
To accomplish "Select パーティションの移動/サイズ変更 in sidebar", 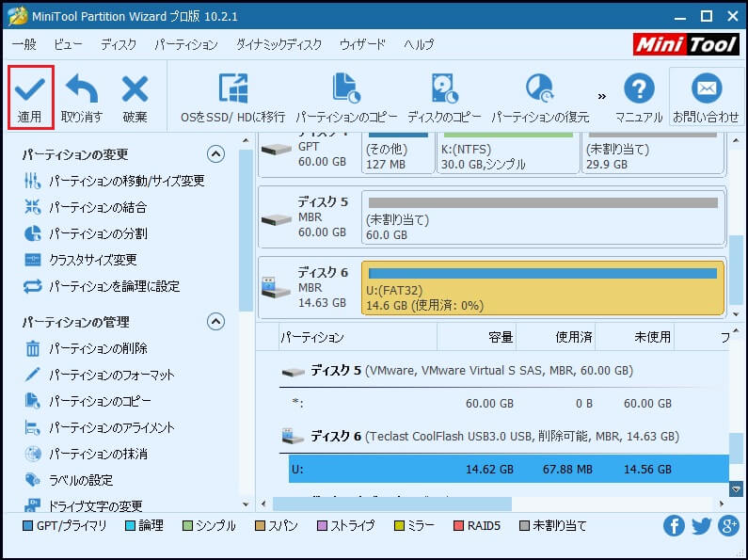I will click(115, 181).
